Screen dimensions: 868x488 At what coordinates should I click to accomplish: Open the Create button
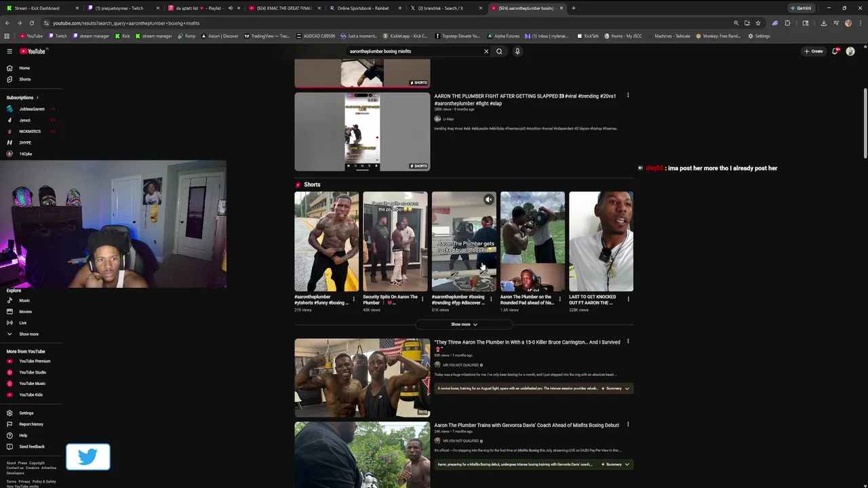click(x=814, y=52)
